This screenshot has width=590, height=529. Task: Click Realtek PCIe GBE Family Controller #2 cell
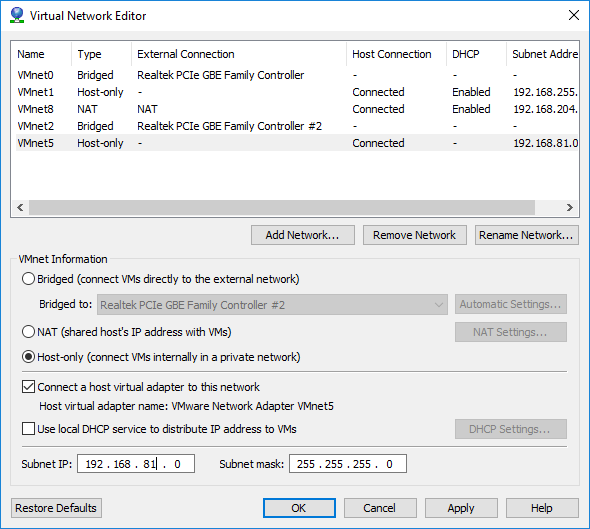click(230, 126)
